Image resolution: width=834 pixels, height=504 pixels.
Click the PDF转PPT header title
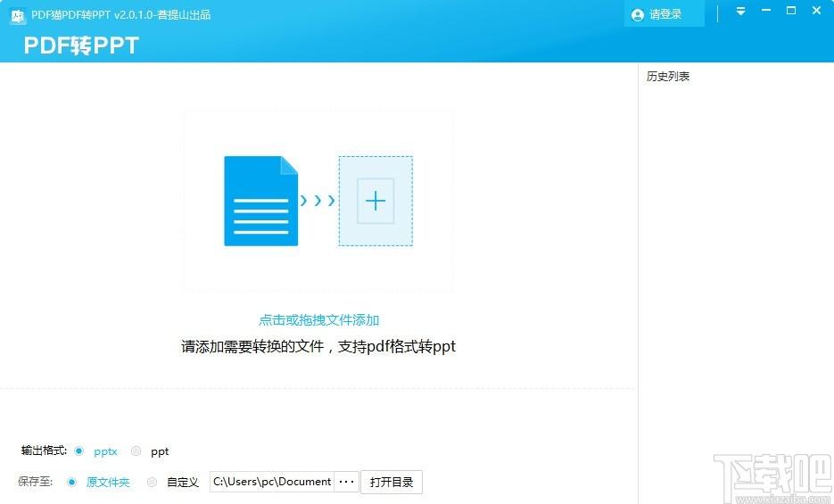[81, 45]
